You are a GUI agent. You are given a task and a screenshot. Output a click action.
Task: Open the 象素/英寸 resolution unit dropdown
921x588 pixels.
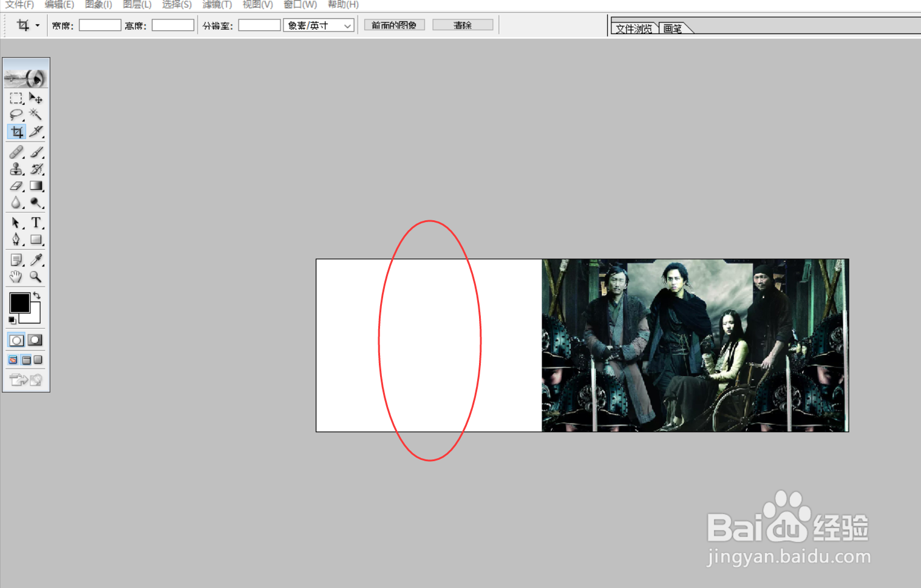point(319,25)
